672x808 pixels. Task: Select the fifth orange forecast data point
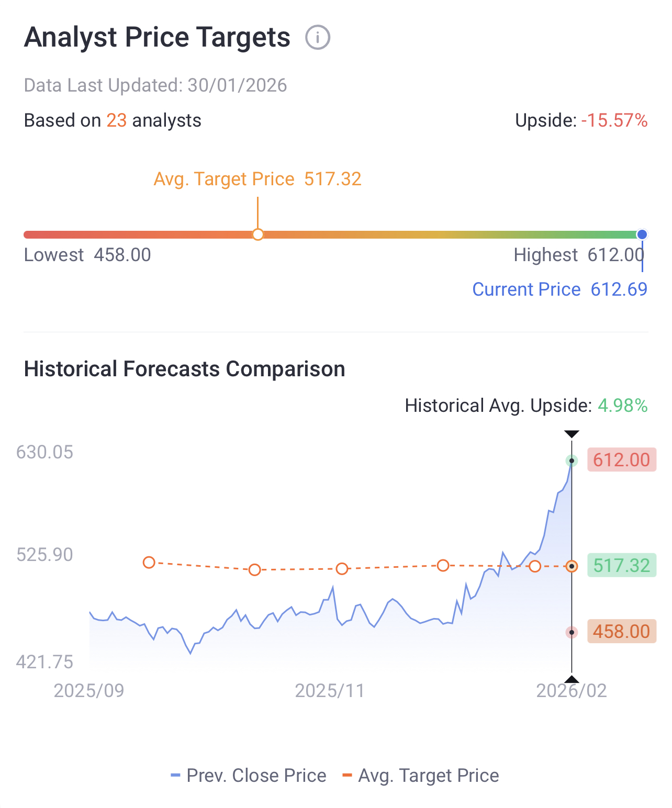coord(534,566)
